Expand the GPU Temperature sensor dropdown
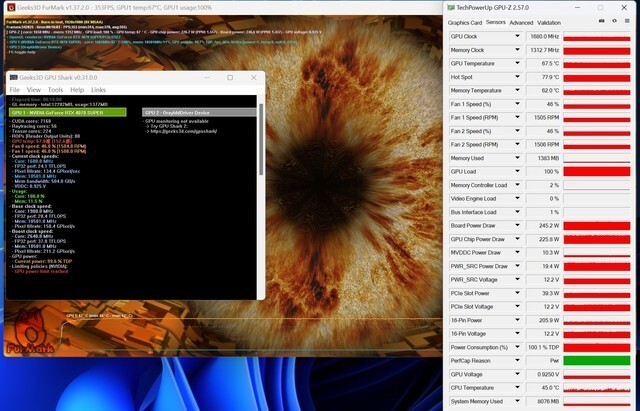The width and height of the screenshot is (640, 411). click(x=517, y=63)
